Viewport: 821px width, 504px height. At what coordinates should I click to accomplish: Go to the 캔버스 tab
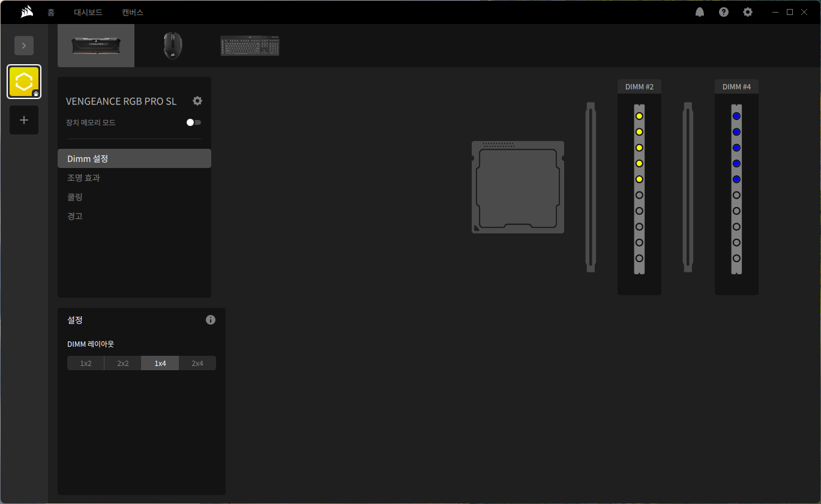click(x=133, y=12)
